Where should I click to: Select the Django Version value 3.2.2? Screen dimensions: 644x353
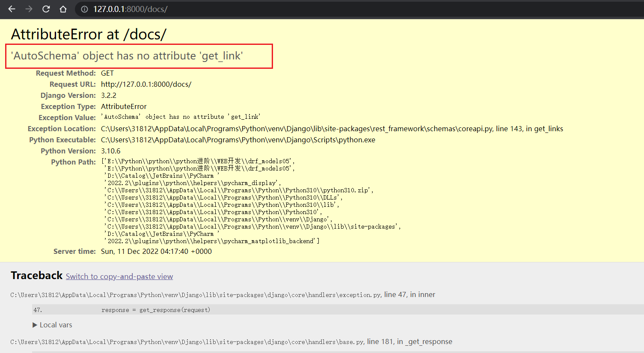109,95
